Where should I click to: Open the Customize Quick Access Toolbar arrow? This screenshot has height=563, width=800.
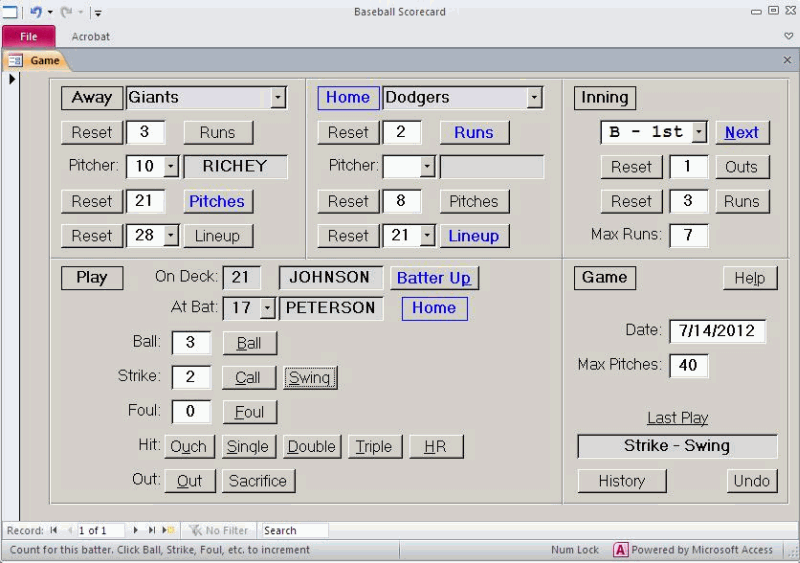click(98, 13)
